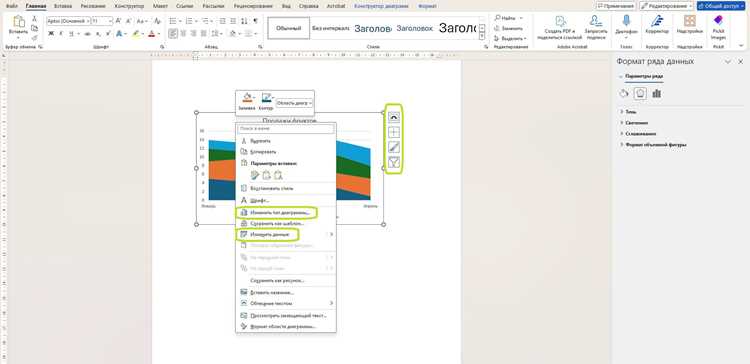Click the Надстройки (Add-ins) icon
750x364 pixels.
pyautogui.click(x=689, y=21)
